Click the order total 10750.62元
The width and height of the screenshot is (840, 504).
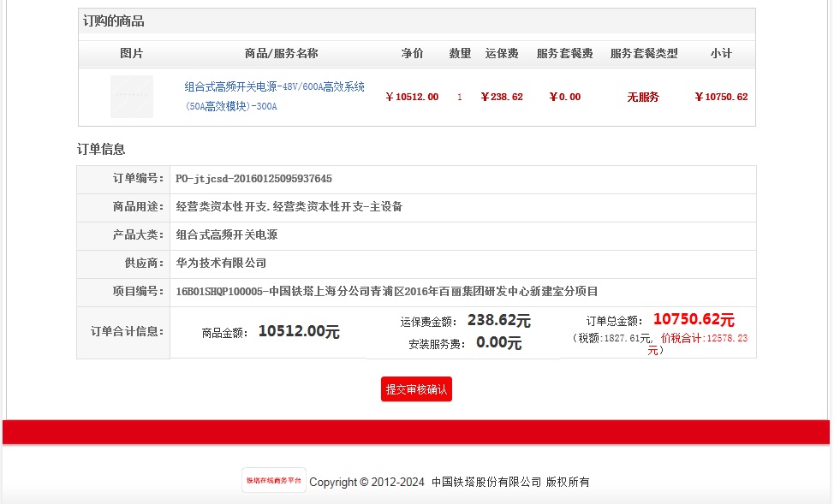(694, 320)
